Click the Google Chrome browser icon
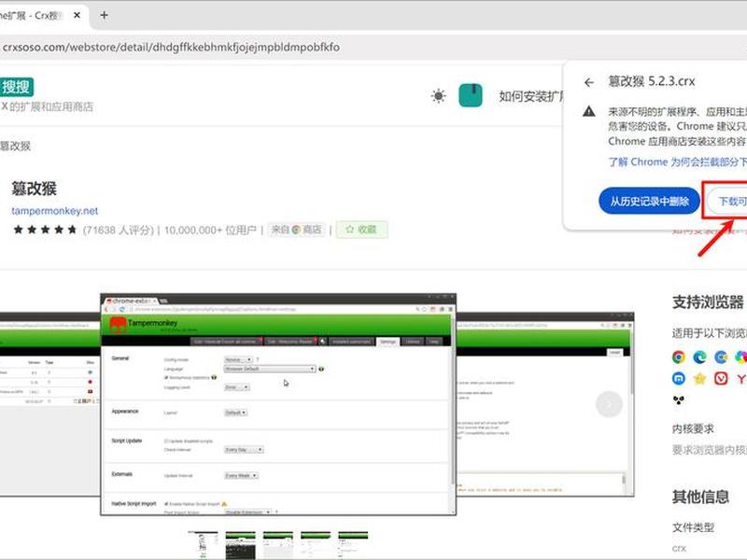Image resolution: width=747 pixels, height=560 pixels. [x=679, y=357]
